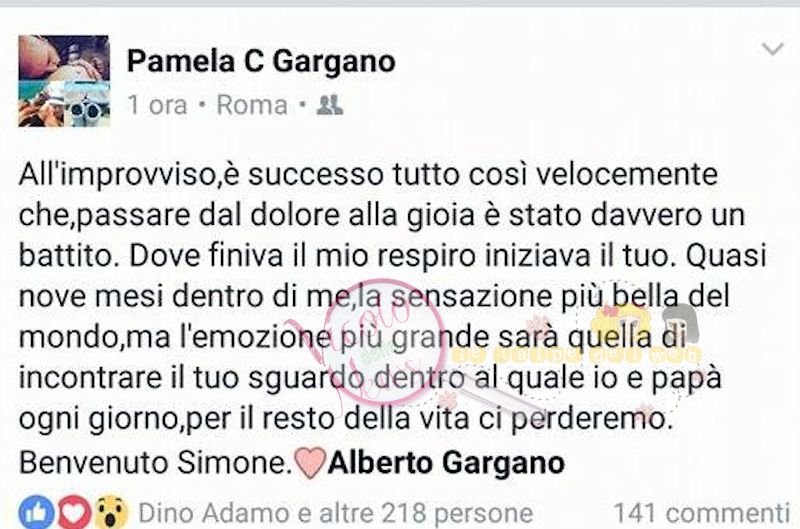Click the '1 ora' post timestamp

pyautogui.click(x=157, y=105)
